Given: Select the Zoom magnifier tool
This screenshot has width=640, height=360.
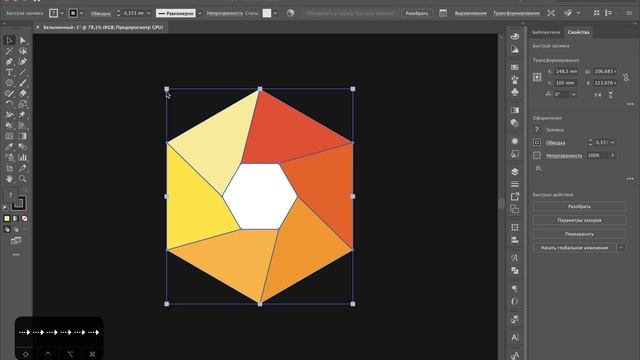Looking at the screenshot, I should tap(23, 179).
